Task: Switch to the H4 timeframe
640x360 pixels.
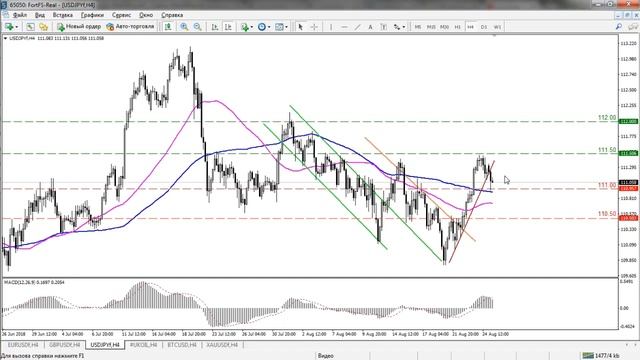Action: (x=471, y=27)
